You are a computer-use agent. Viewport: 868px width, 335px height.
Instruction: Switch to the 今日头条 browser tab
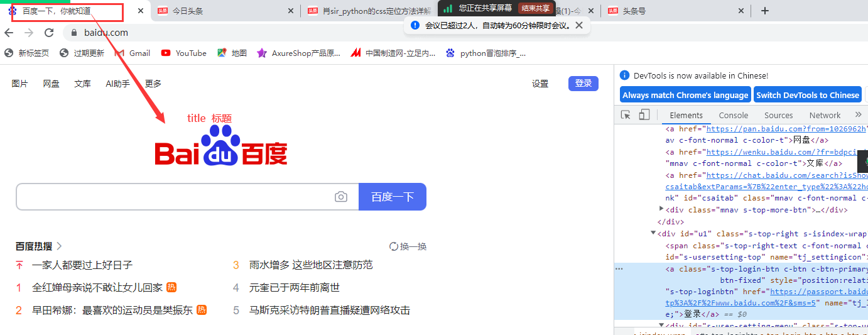tap(225, 11)
